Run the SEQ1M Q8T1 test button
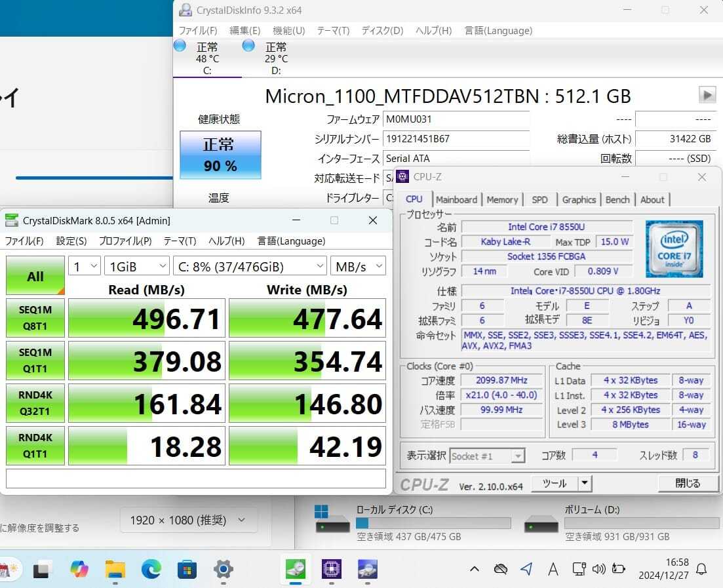 point(35,318)
